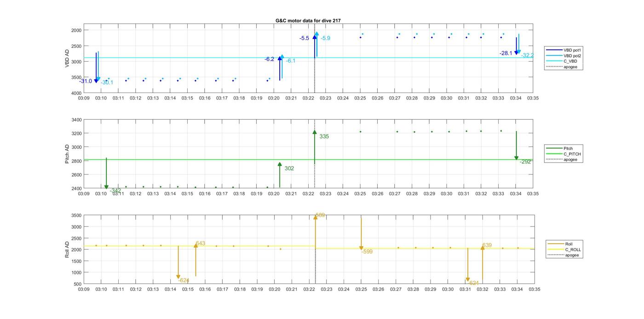This screenshot has width=644, height=319.
Task: Click the '1500' y-tick on Roll plot
Action: pos(76,261)
